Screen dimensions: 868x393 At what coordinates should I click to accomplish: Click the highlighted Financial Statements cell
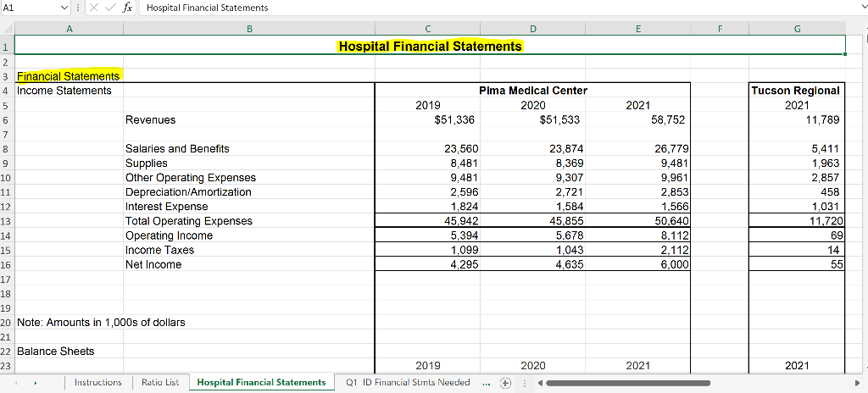click(69, 76)
